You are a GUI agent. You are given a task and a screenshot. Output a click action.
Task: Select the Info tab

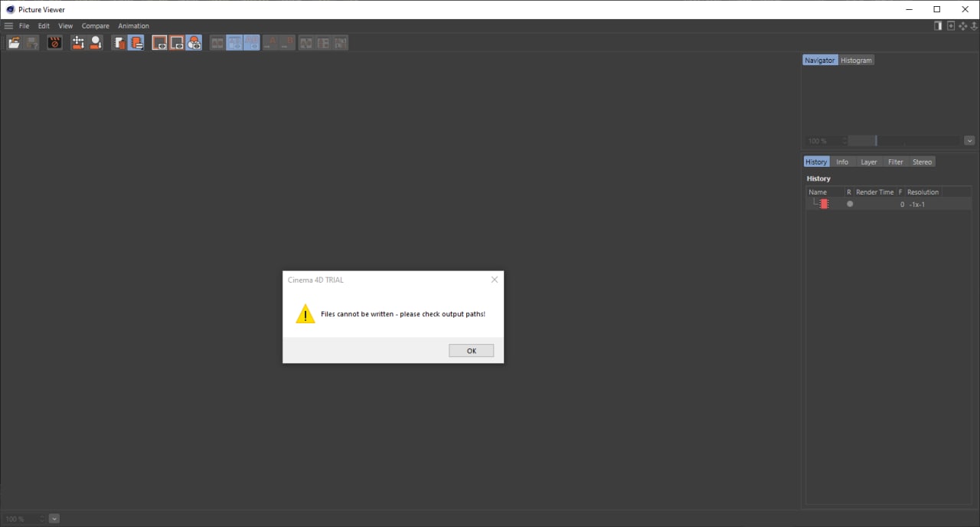pyautogui.click(x=842, y=162)
